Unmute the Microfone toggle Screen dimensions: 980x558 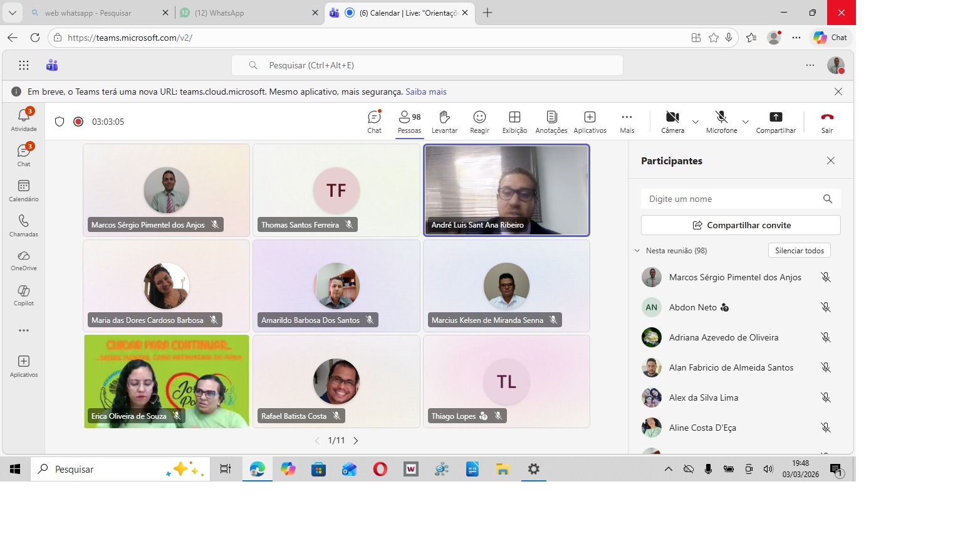(721, 122)
